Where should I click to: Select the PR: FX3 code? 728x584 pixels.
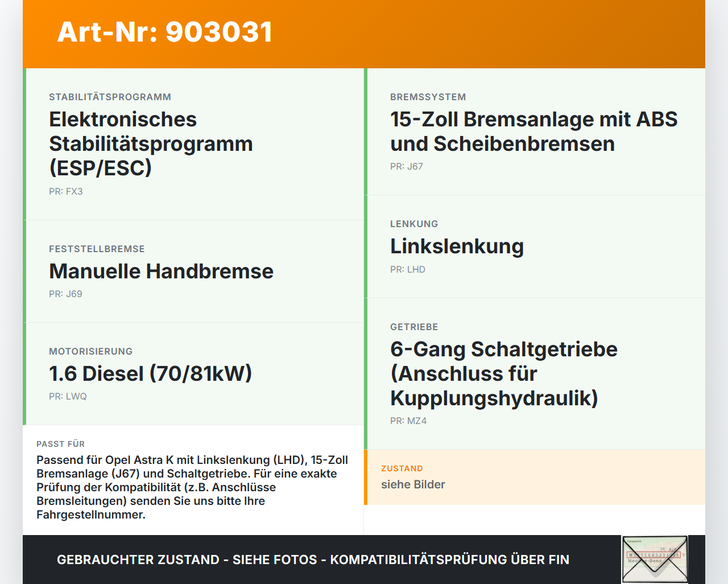pos(66,192)
